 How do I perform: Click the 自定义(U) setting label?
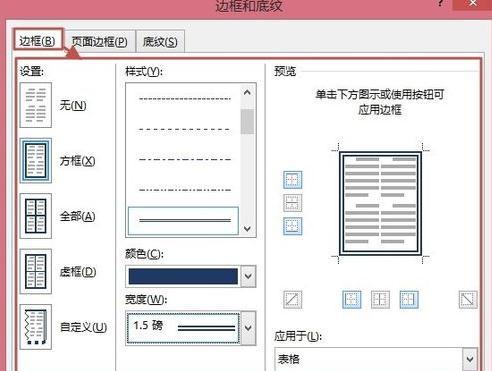[83, 327]
